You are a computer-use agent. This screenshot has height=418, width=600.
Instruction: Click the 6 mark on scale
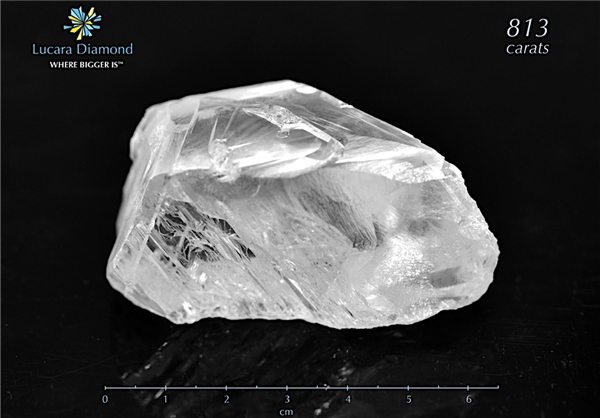pos(469,400)
